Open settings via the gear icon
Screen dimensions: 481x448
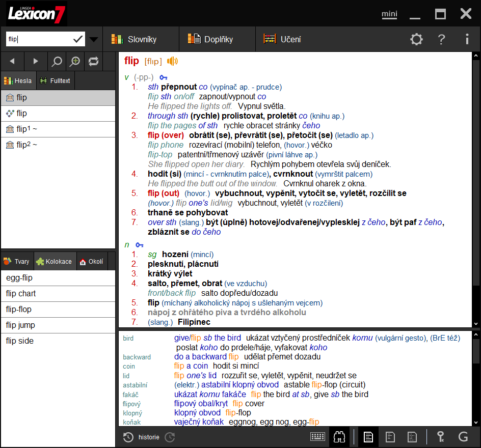coord(416,39)
